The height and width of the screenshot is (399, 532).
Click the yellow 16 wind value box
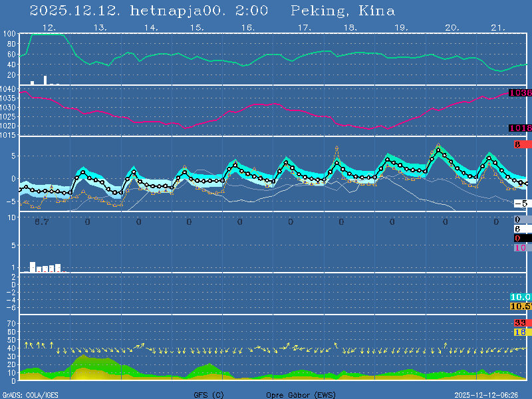tap(520, 332)
